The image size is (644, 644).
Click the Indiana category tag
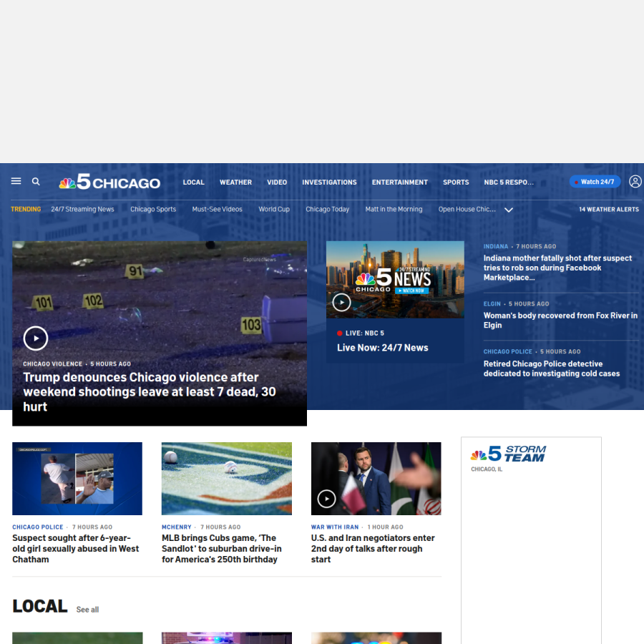496,246
